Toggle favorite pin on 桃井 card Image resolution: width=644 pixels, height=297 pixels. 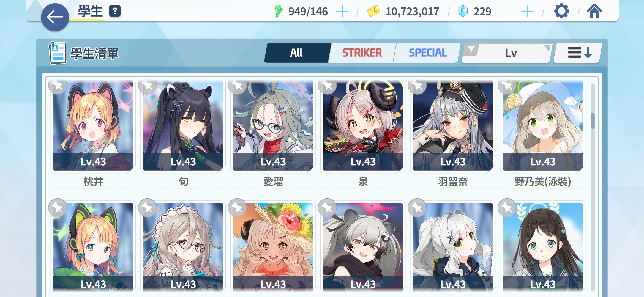coord(58,86)
